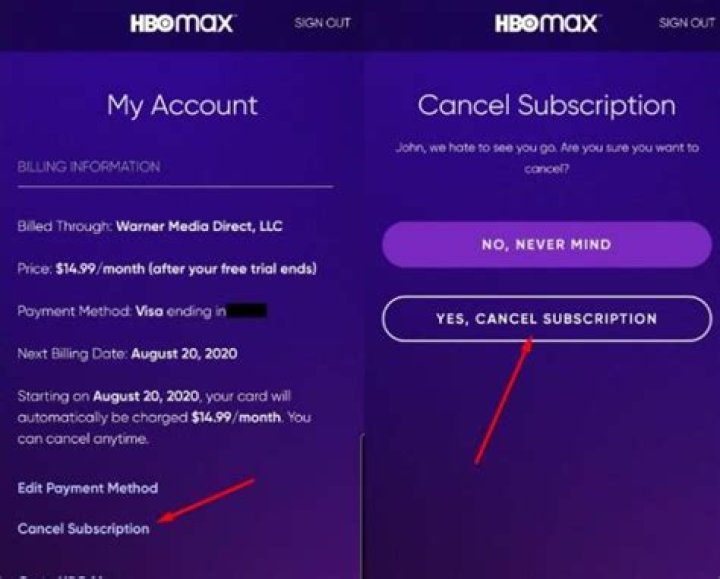Click the automatic charge notice paragraph

click(164, 417)
